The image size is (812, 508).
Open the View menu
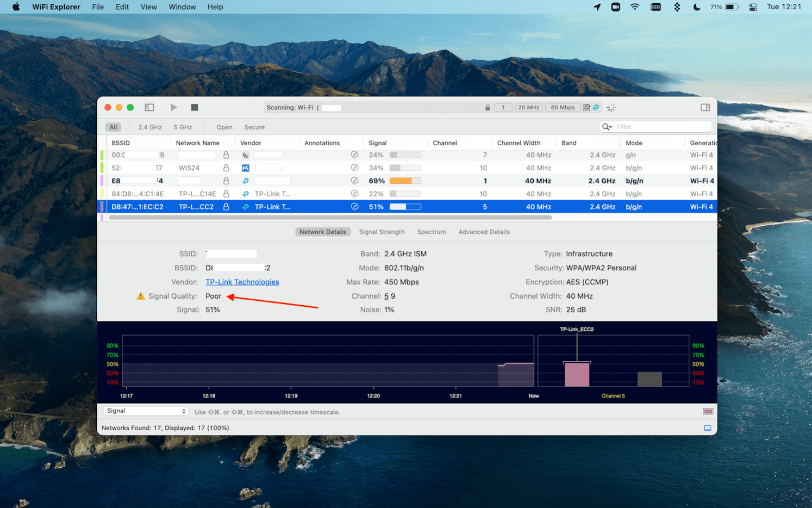[x=148, y=7]
